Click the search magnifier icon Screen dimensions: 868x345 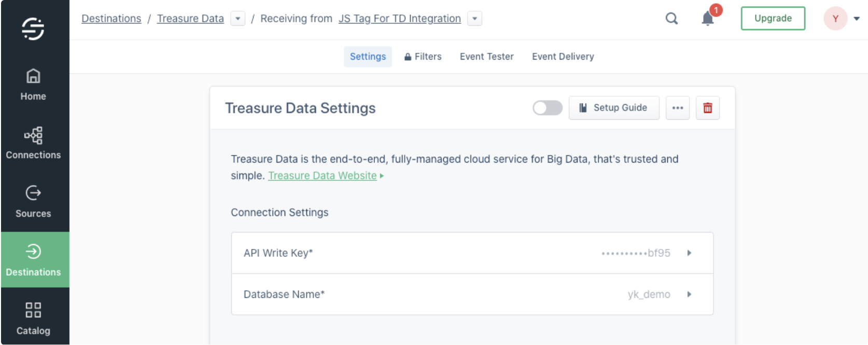pyautogui.click(x=671, y=19)
